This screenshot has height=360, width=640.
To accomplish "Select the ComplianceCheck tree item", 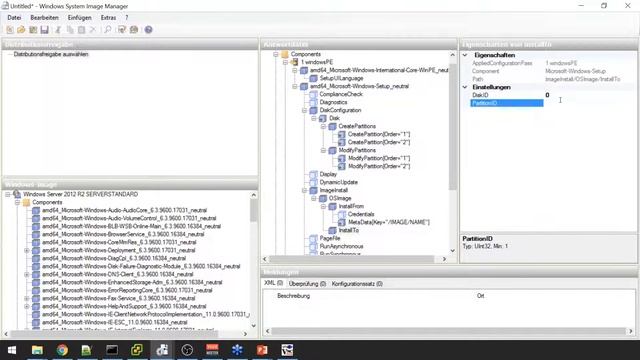I will point(341,94).
